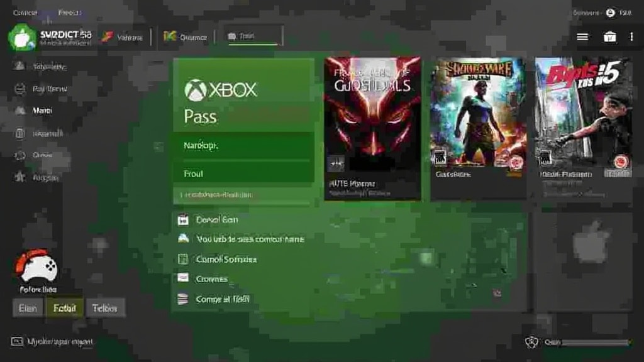
Task: Click the green apple profile logo
Action: [x=22, y=37]
